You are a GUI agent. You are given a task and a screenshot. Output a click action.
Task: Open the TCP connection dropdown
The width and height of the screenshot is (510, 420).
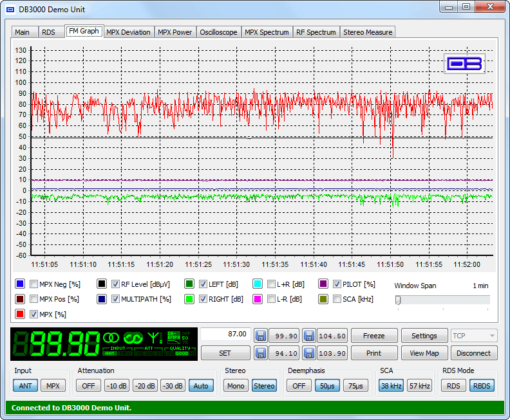[474, 336]
